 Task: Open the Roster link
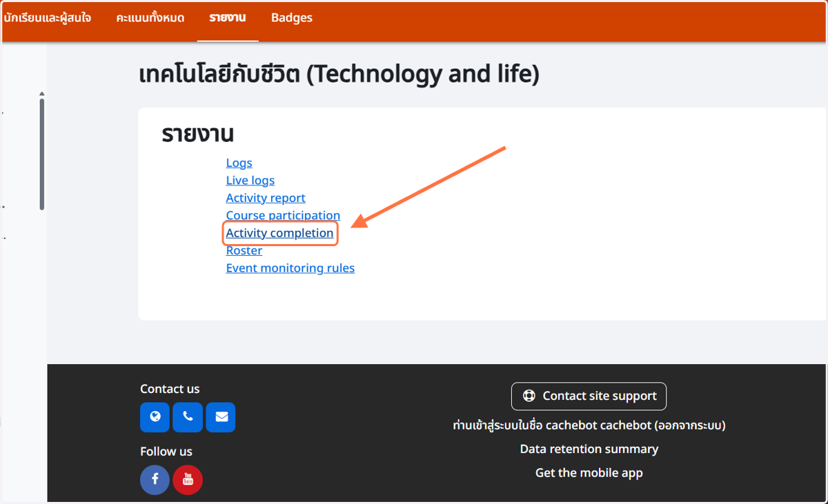tap(244, 250)
